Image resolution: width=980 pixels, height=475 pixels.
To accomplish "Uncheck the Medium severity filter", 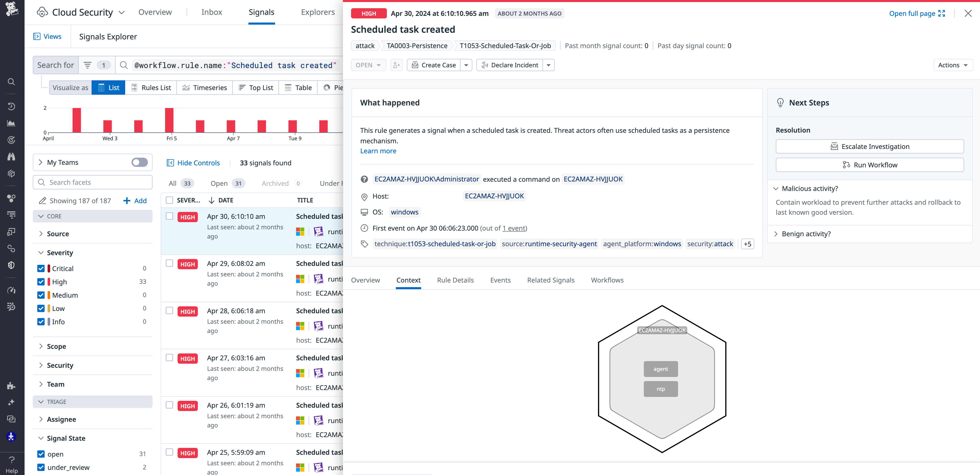I will 41,295.
